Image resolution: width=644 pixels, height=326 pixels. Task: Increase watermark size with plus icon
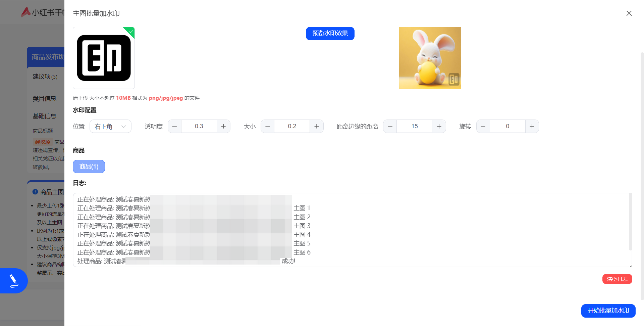pyautogui.click(x=316, y=126)
